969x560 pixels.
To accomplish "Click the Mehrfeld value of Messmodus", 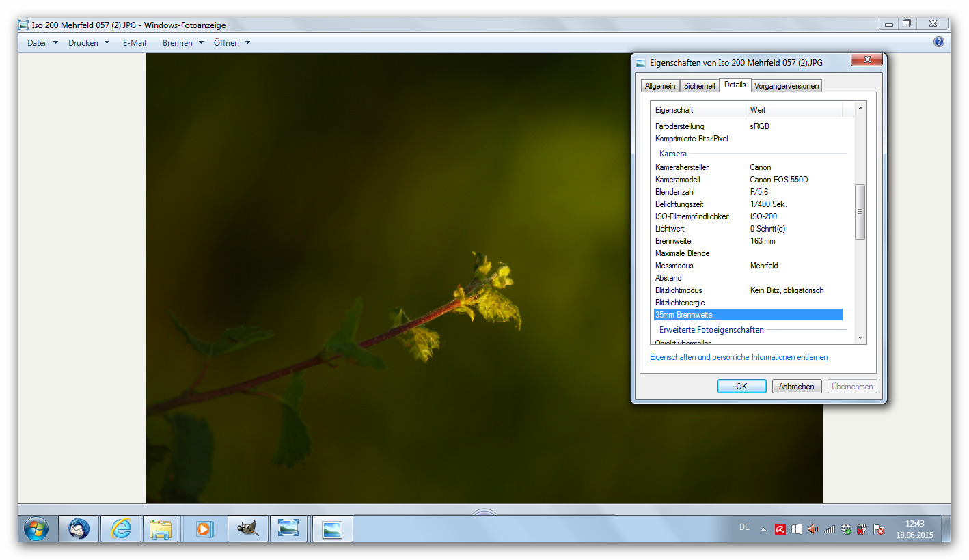I will tap(764, 266).
